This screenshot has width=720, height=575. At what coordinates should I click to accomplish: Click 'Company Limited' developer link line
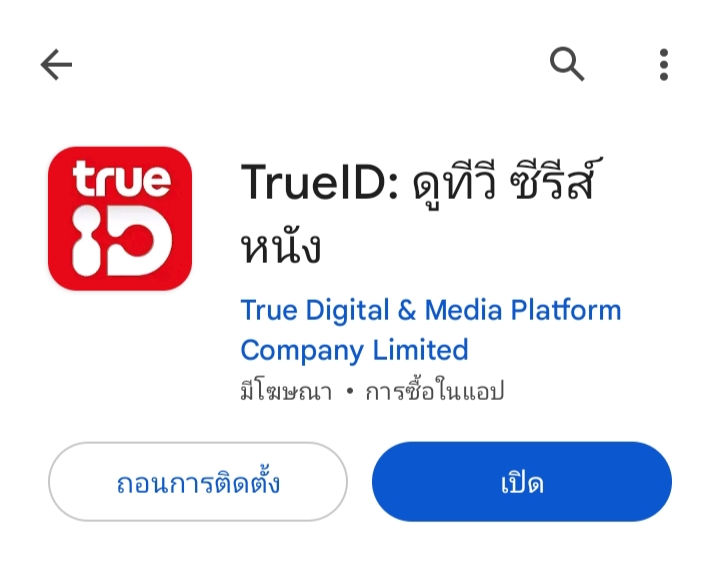point(354,350)
